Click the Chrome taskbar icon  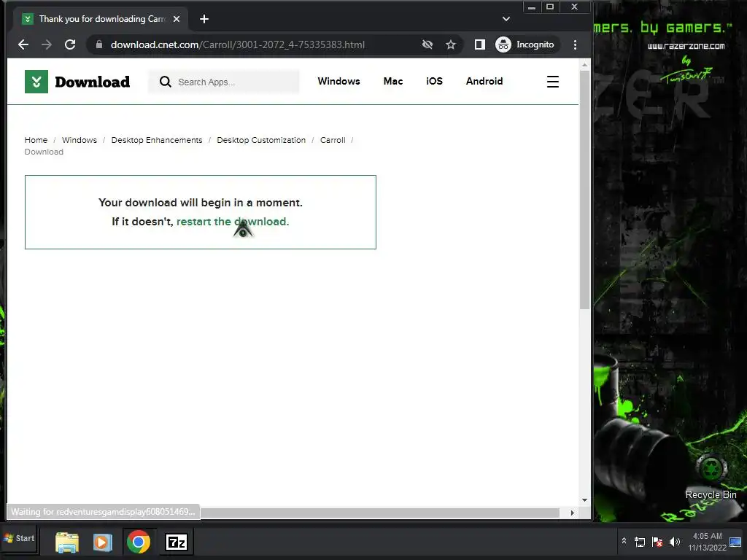tap(139, 542)
